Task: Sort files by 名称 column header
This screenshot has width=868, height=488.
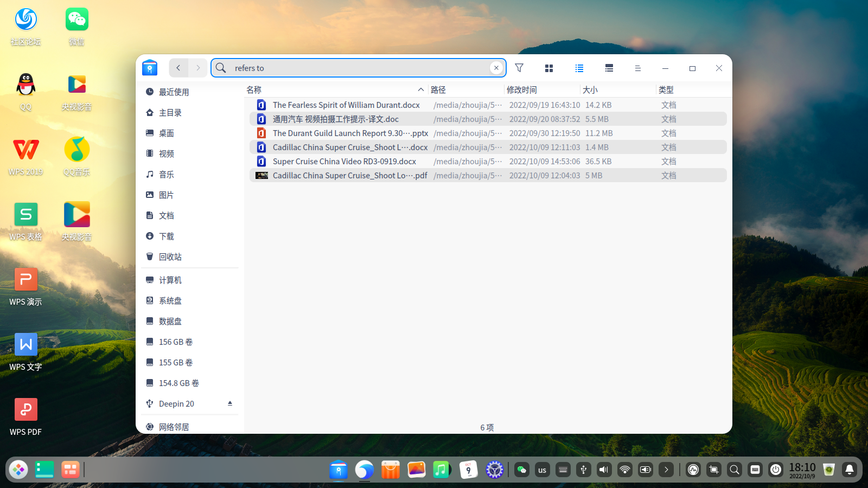Action: (335, 89)
